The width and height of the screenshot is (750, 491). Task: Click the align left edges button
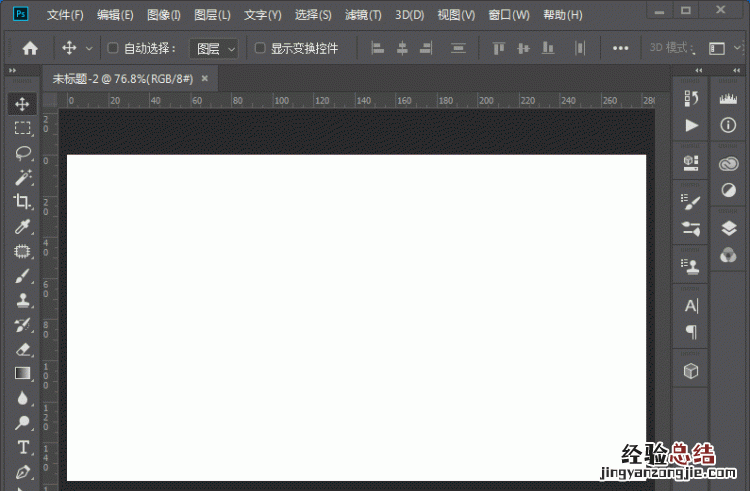tap(378, 48)
